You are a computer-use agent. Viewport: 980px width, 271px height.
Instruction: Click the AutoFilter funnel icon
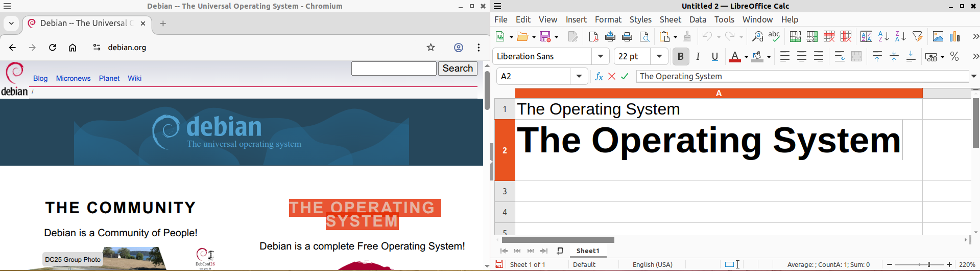pyautogui.click(x=918, y=37)
